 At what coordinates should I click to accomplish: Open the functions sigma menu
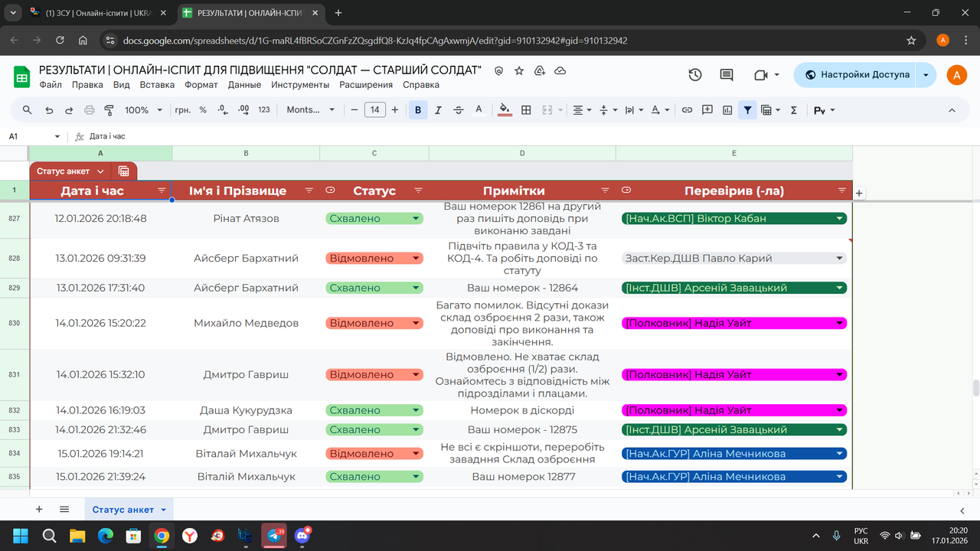coord(794,110)
